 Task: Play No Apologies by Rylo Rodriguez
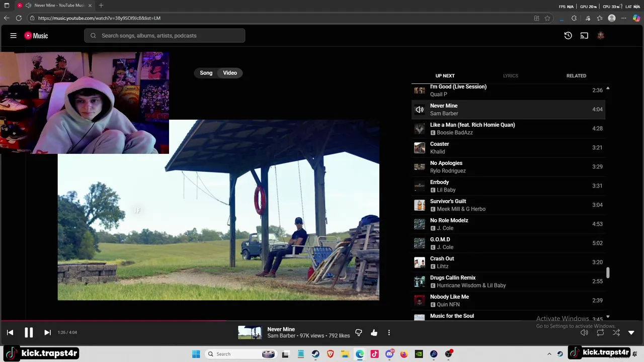(508, 167)
